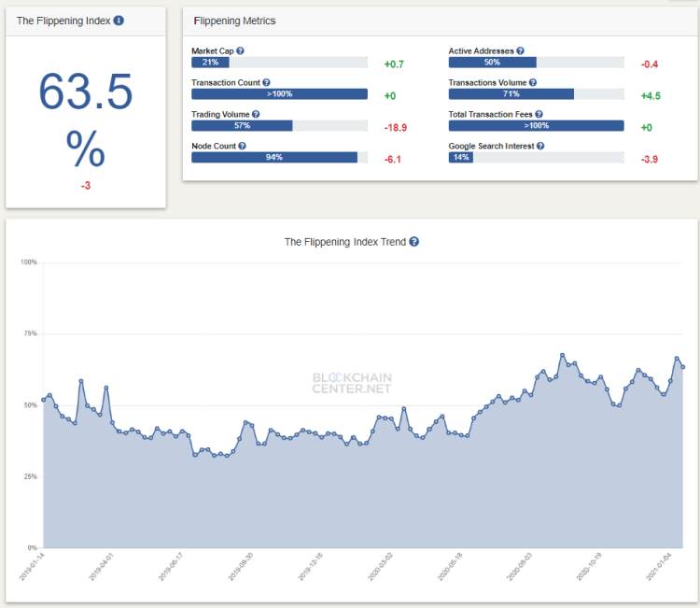The image size is (700, 608).
Task: Click the Google Search Interest help icon
Action: (540, 146)
